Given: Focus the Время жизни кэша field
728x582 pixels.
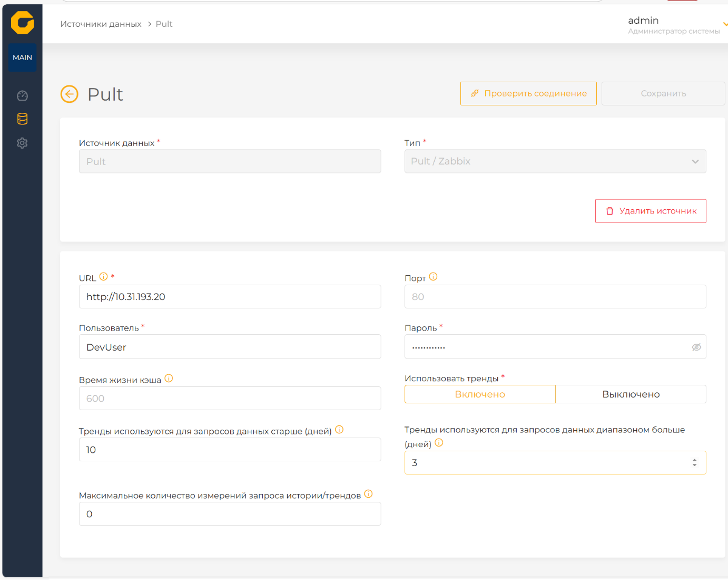Looking at the screenshot, I should pos(230,399).
